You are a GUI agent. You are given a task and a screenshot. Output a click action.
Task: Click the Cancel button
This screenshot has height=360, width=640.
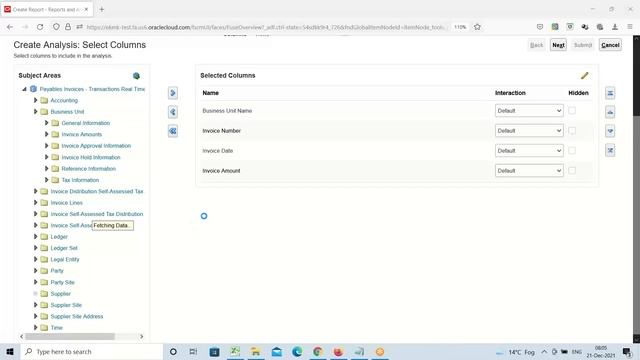click(610, 45)
